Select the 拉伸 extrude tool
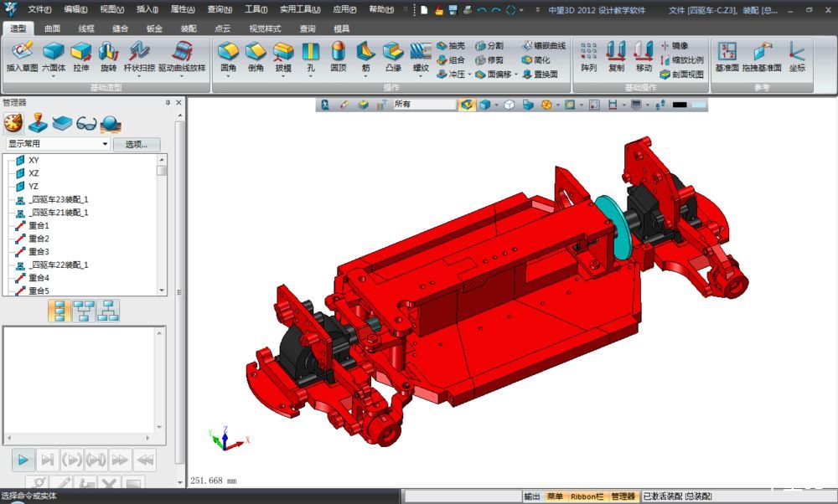Screen dimensions: 838x504 (80, 57)
